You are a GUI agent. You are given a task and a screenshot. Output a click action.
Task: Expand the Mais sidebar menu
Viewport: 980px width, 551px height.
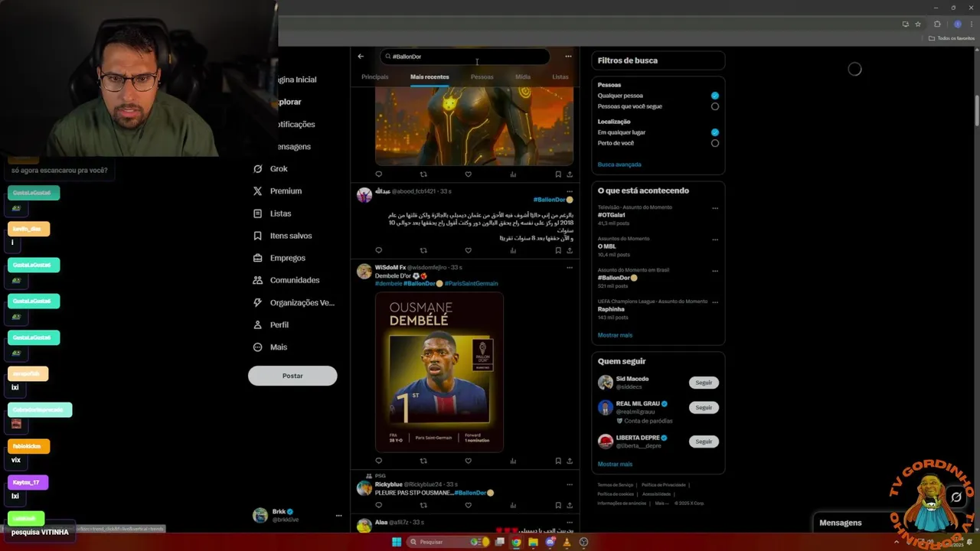click(269, 347)
